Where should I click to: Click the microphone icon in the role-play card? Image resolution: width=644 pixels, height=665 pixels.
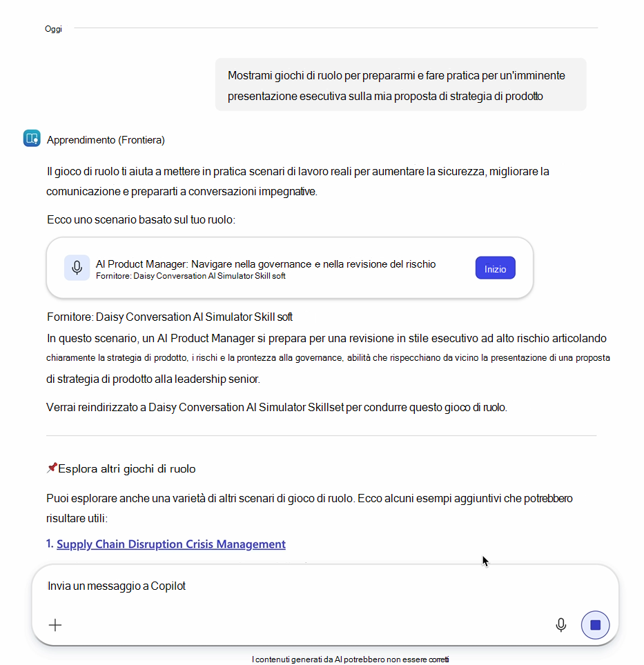tap(77, 268)
